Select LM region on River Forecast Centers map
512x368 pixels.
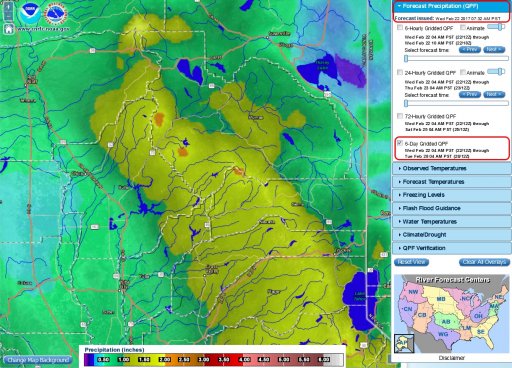[467, 328]
